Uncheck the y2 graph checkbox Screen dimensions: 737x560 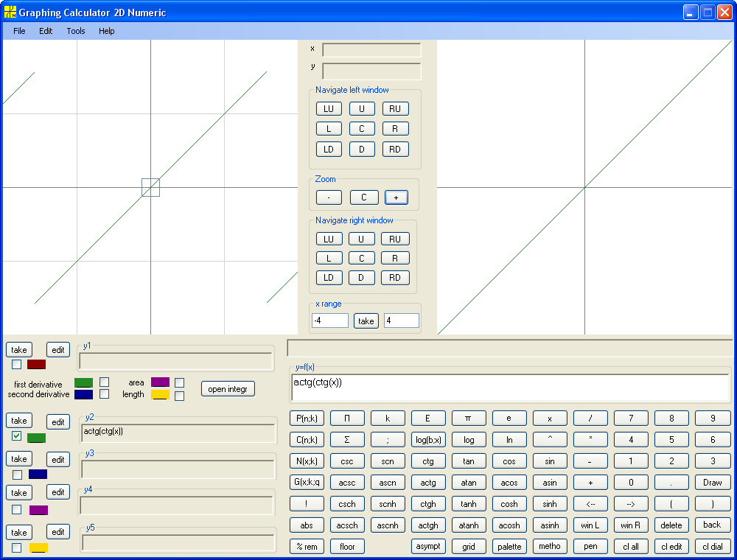16,436
